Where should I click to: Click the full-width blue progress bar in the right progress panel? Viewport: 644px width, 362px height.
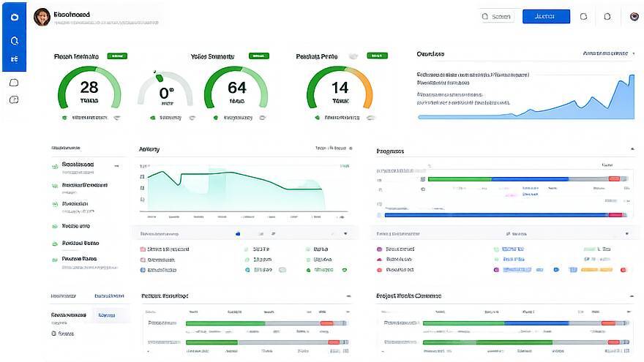[506, 215]
